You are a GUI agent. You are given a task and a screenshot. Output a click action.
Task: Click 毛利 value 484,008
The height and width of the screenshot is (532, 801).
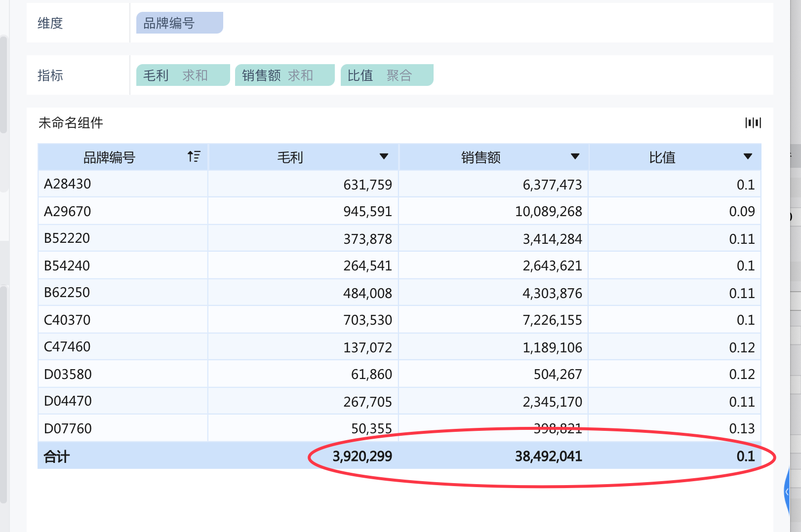[x=367, y=293]
